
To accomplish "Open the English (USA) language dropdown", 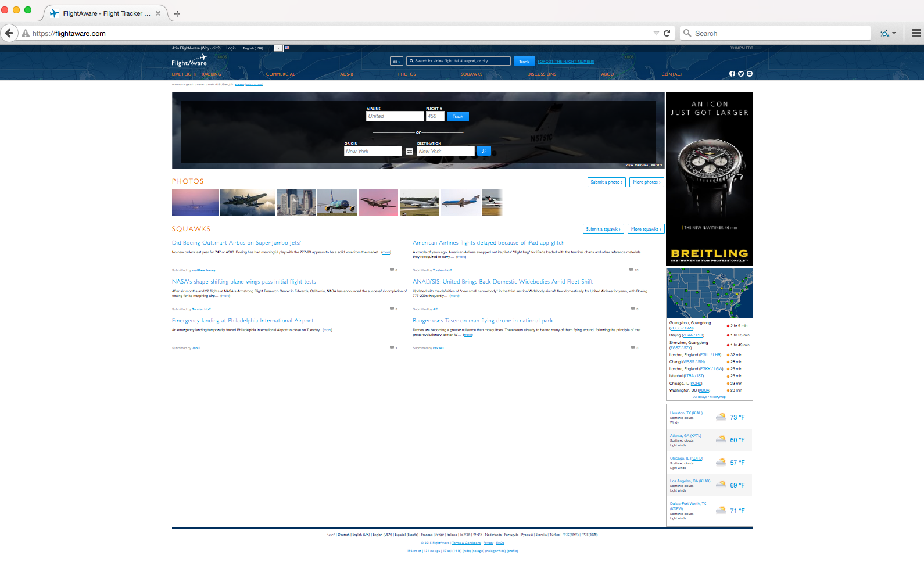I will click(262, 48).
